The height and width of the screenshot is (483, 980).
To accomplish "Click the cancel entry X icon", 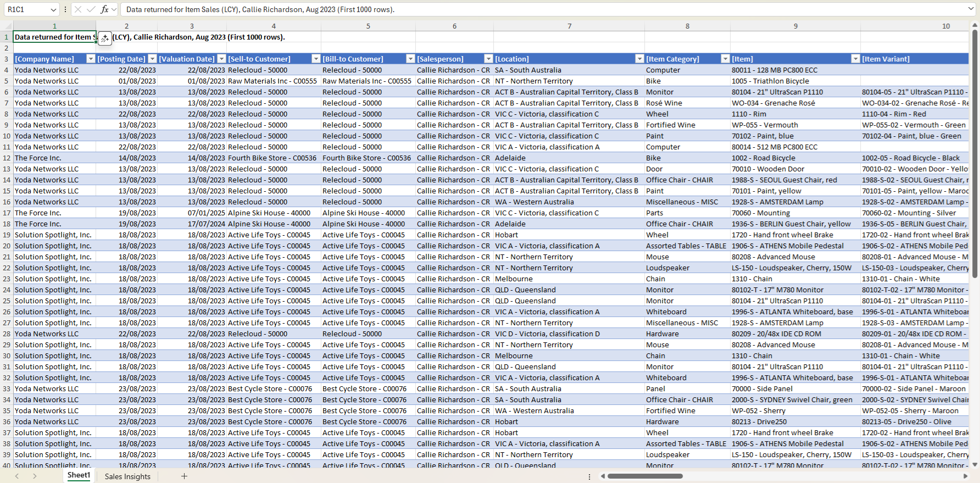I will coord(78,9).
